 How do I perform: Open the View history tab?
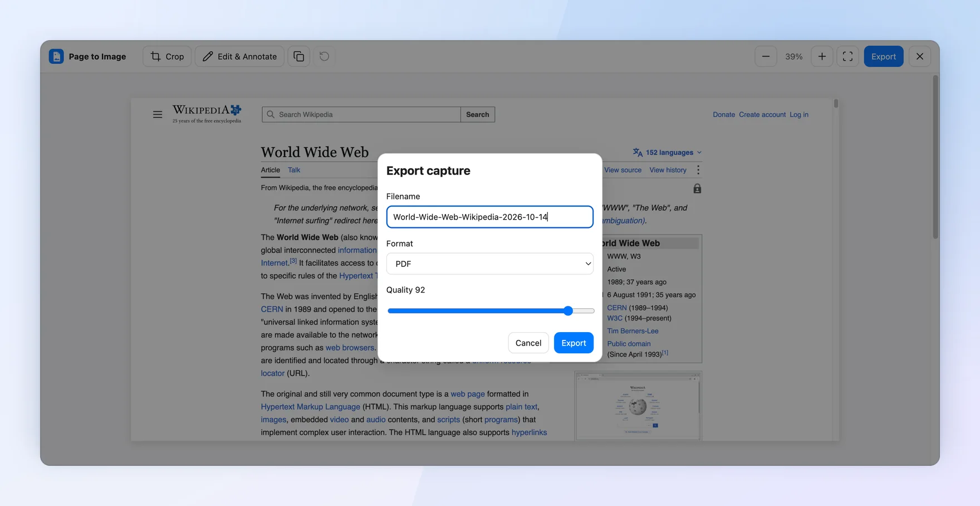coord(668,170)
